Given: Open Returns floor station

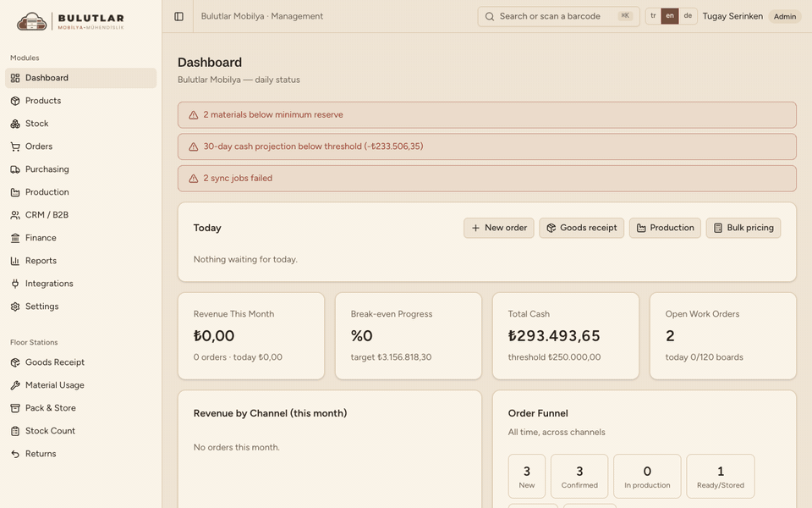Looking at the screenshot, I should (81, 454).
